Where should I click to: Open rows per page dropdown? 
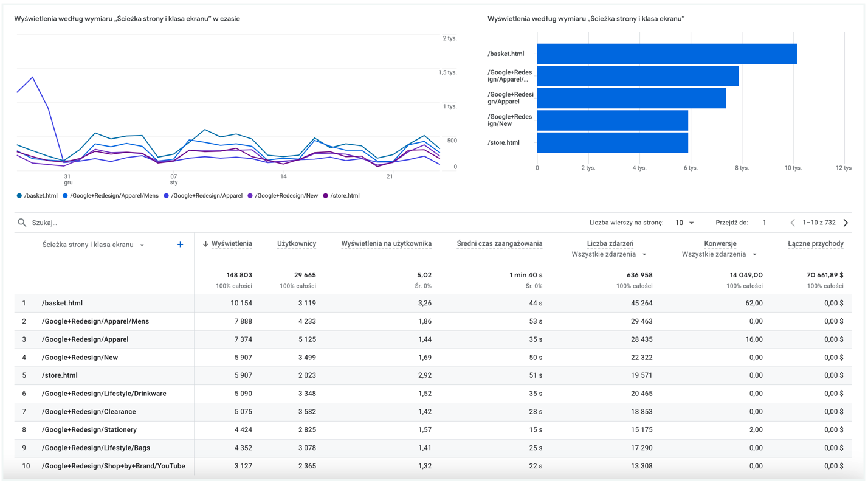(x=684, y=223)
